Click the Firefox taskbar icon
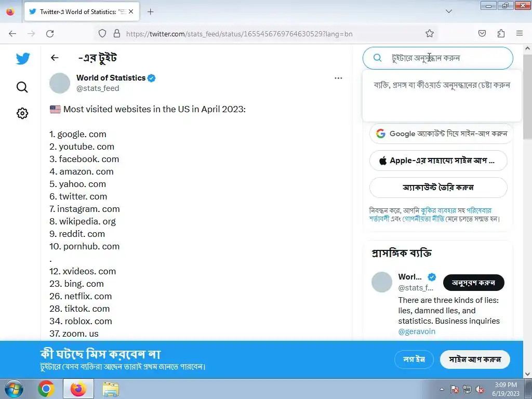532x399 pixels. point(78,389)
